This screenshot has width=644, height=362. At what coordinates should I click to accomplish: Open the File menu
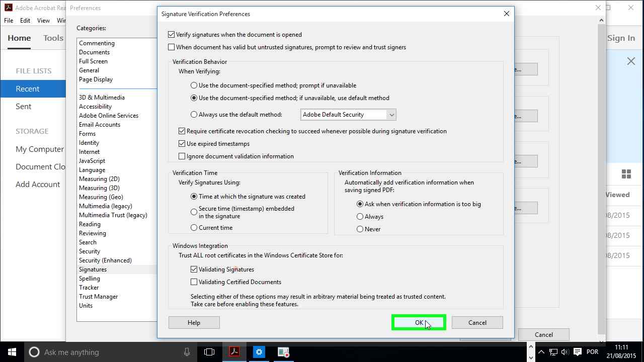pos(9,21)
